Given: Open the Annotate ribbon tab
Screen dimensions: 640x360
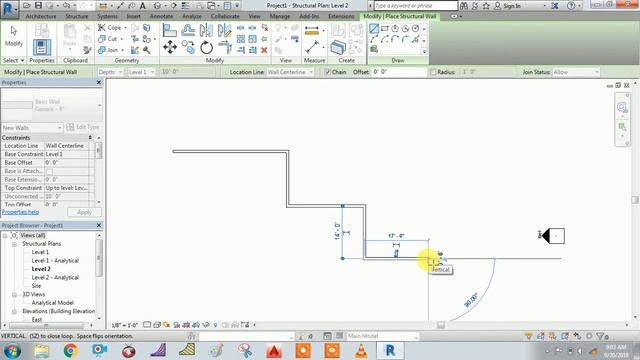Looking at the screenshot, I should click(161, 16).
